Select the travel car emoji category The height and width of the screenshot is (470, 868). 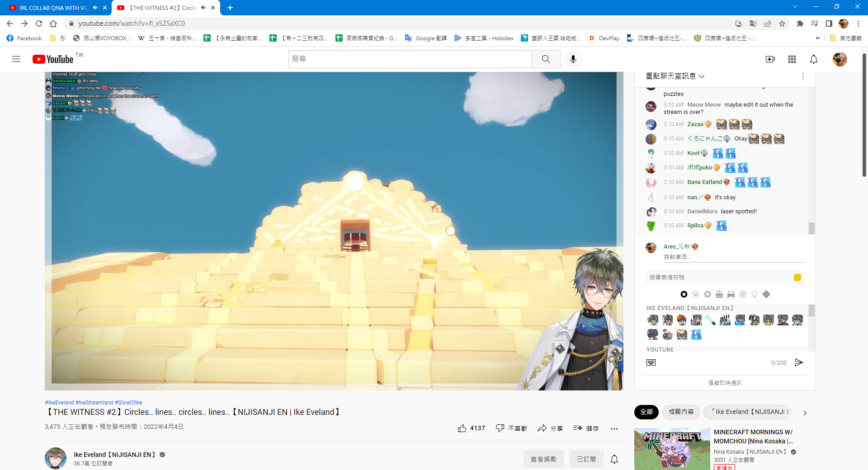pos(731,294)
